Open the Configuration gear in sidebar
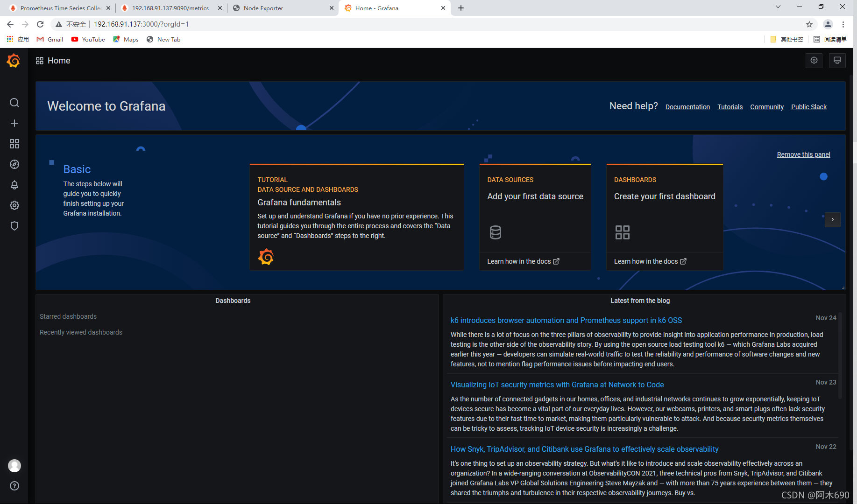The image size is (857, 504). tap(14, 205)
